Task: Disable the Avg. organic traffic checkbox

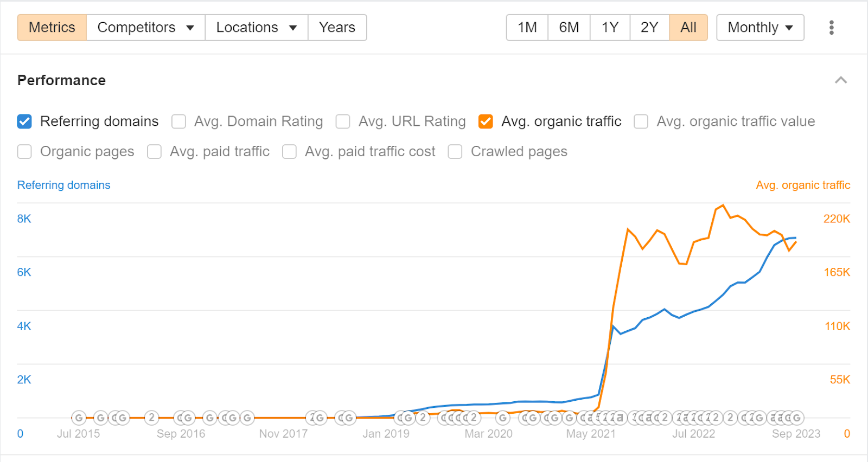Action: pos(486,121)
